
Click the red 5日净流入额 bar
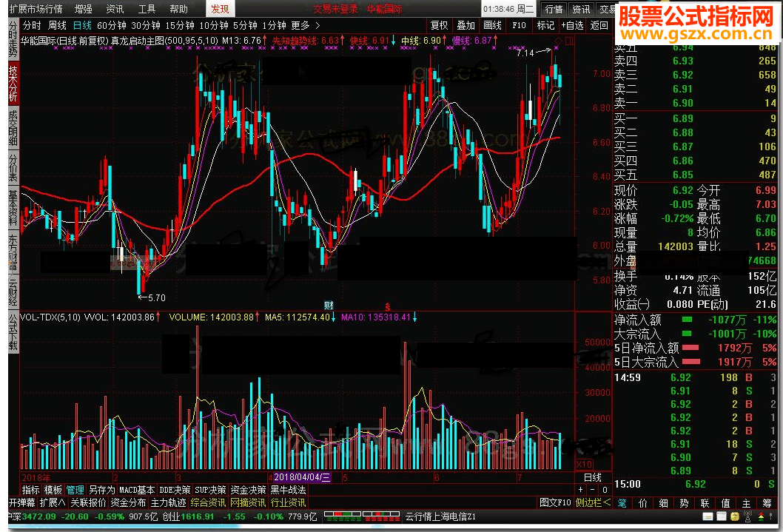[x=690, y=348]
